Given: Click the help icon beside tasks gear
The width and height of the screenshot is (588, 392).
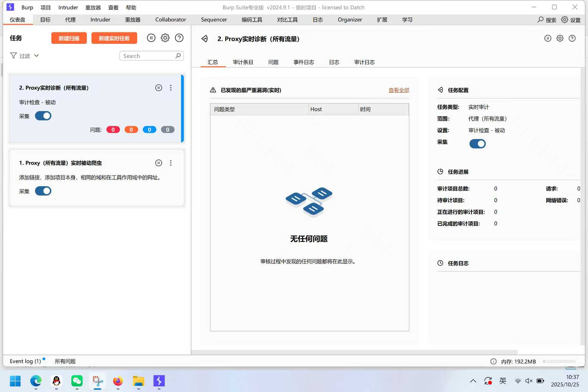Looking at the screenshot, I should point(179,38).
